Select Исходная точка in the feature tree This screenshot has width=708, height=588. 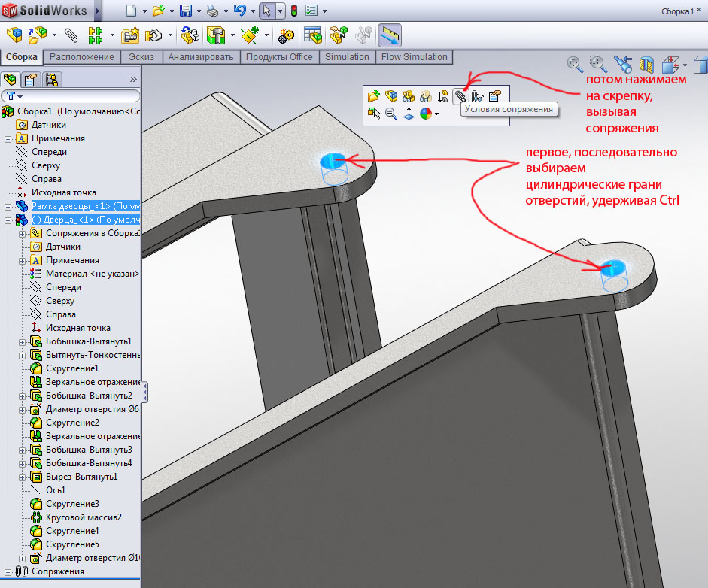(x=63, y=192)
